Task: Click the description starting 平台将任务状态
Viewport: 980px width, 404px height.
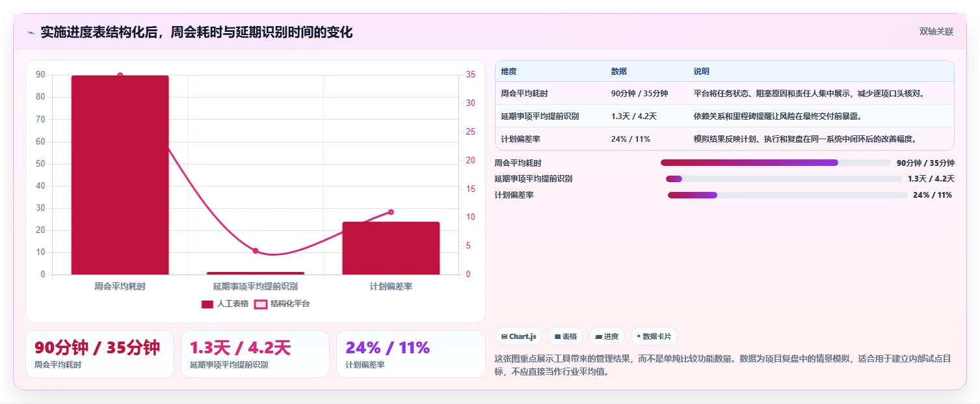Action: [810, 94]
